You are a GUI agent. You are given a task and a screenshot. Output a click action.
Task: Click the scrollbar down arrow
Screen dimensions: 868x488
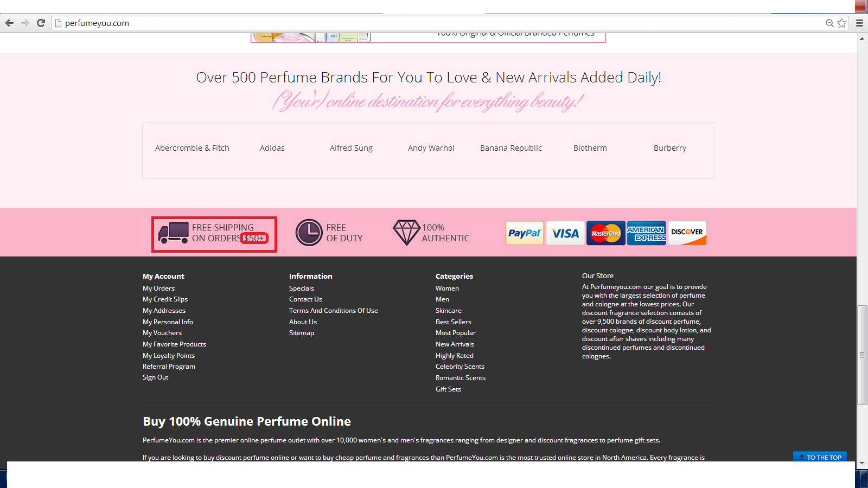(x=862, y=464)
